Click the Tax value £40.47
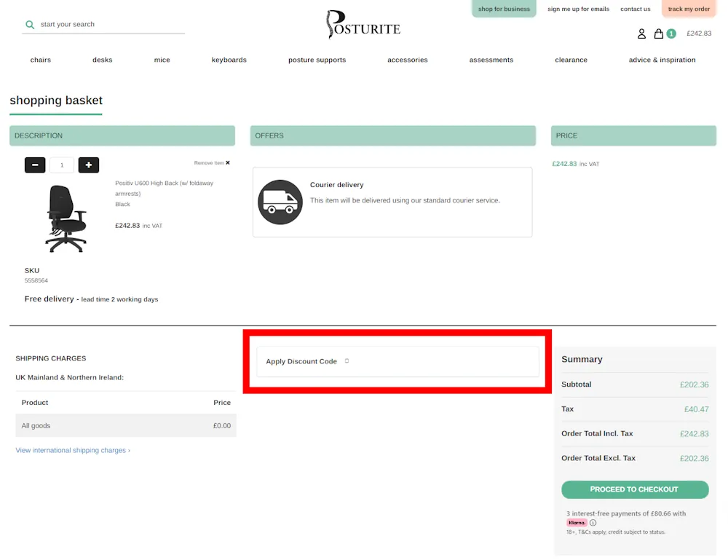This screenshot has width=728, height=560. pyautogui.click(x=697, y=409)
